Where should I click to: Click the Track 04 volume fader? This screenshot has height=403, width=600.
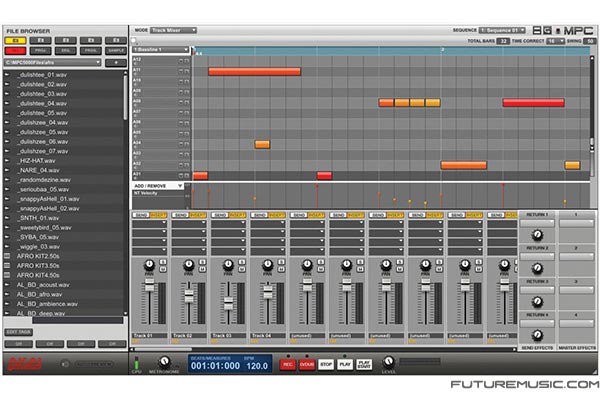click(268, 292)
